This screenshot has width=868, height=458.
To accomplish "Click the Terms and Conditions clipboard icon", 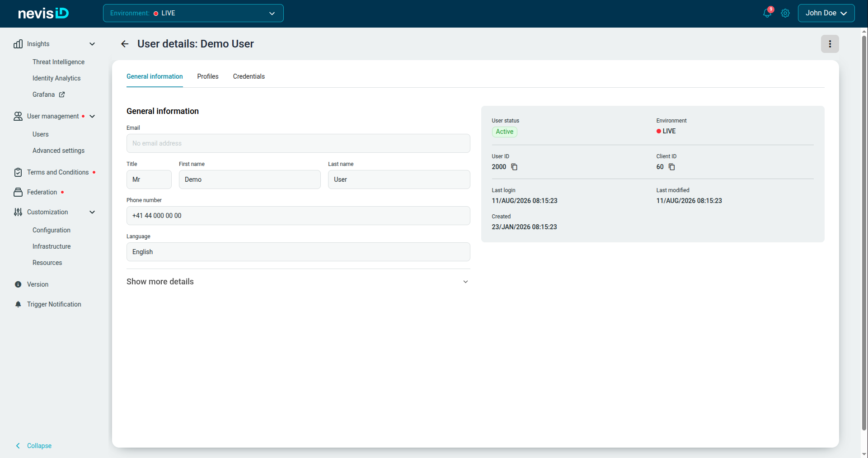I will point(18,172).
